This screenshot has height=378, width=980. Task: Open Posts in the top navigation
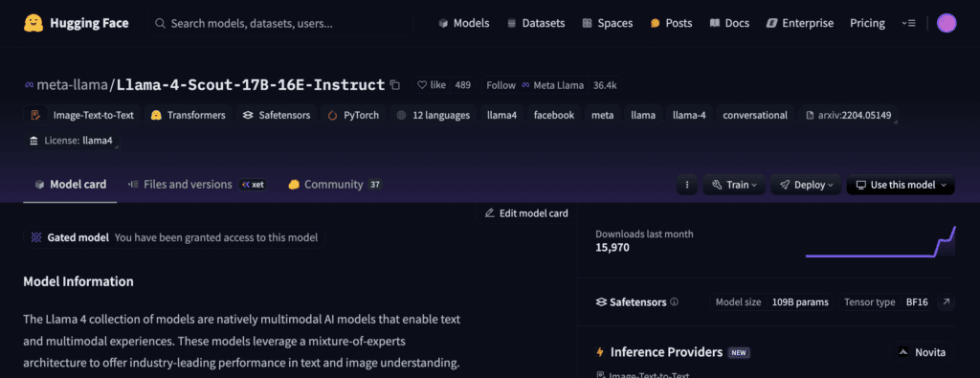[x=671, y=23]
